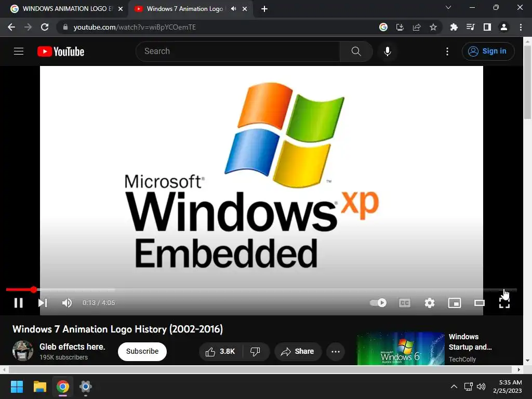Mute the tab audio speaker icon
Screen dimensions: 532x399
233,9
